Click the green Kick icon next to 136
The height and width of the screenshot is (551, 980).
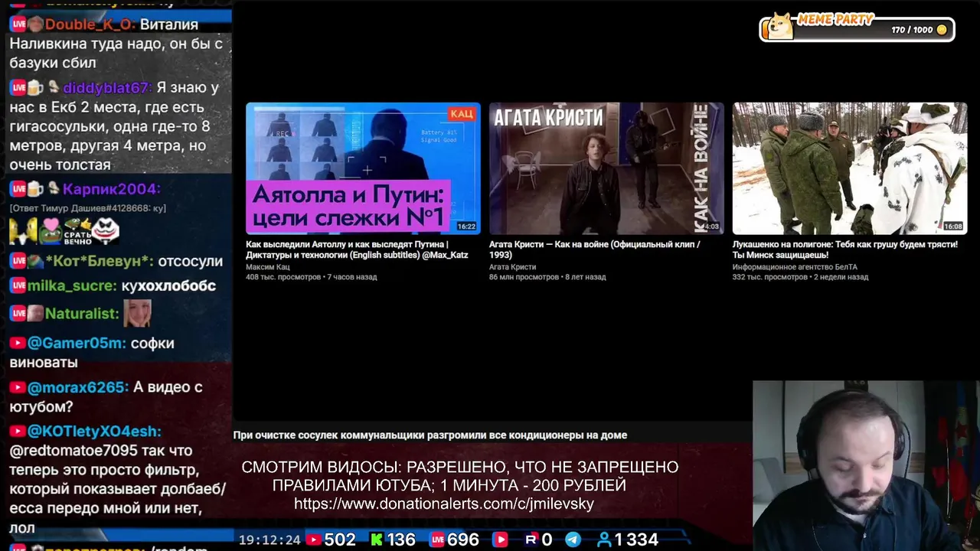(377, 540)
